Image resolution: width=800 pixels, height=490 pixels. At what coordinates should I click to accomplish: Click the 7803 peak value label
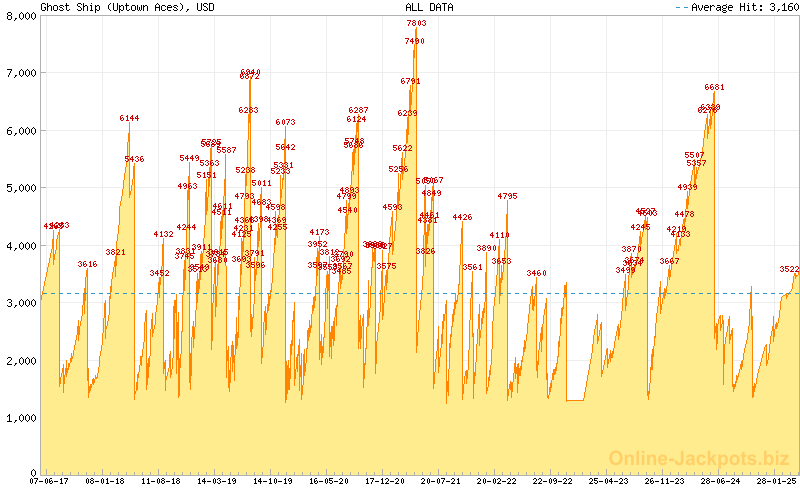click(416, 23)
